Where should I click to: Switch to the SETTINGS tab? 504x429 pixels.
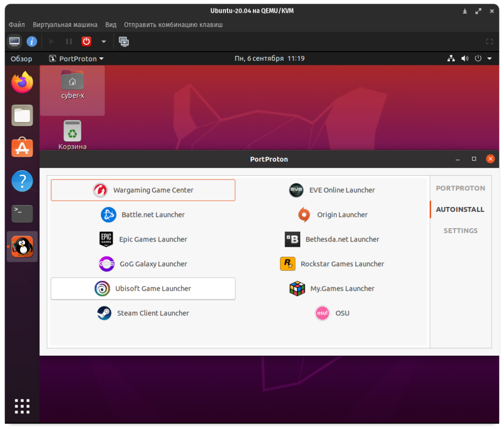(x=460, y=231)
